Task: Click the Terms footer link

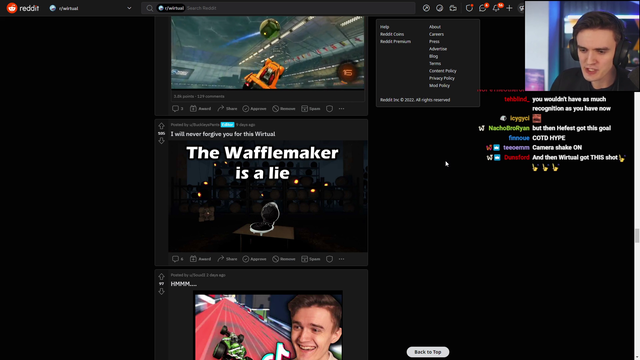Action: tap(435, 64)
